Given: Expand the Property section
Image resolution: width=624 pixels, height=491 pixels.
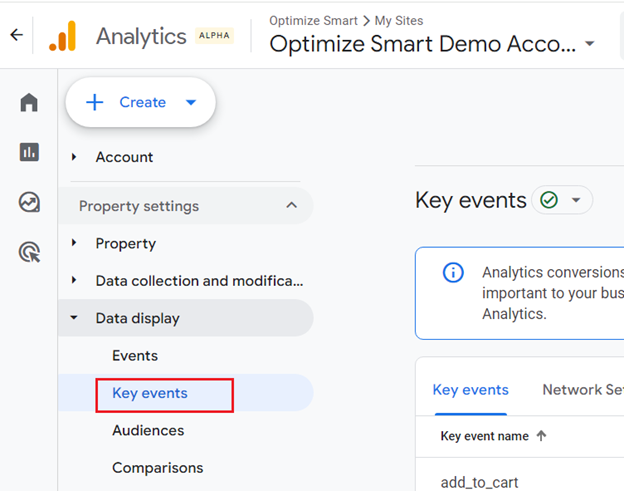Looking at the screenshot, I should coord(74,243).
